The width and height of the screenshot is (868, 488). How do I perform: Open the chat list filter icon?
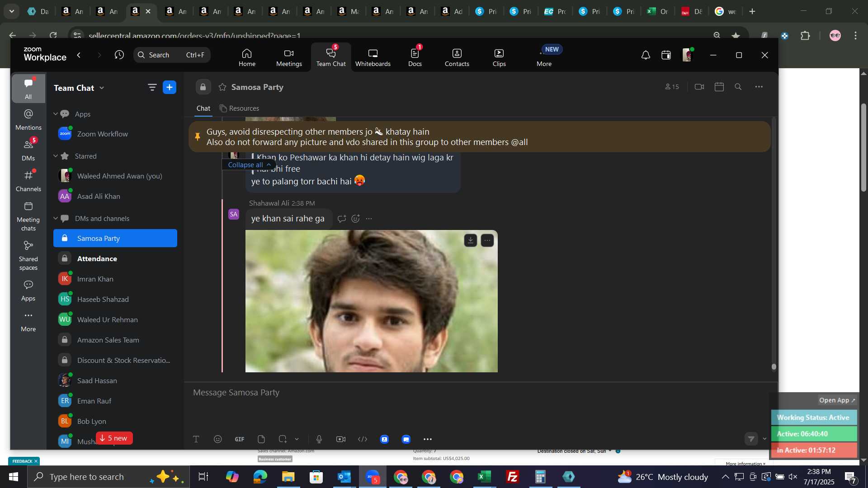152,88
